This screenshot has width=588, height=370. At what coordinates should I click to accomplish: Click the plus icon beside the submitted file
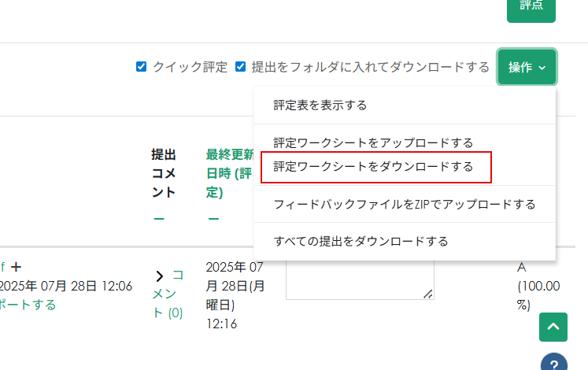16,268
